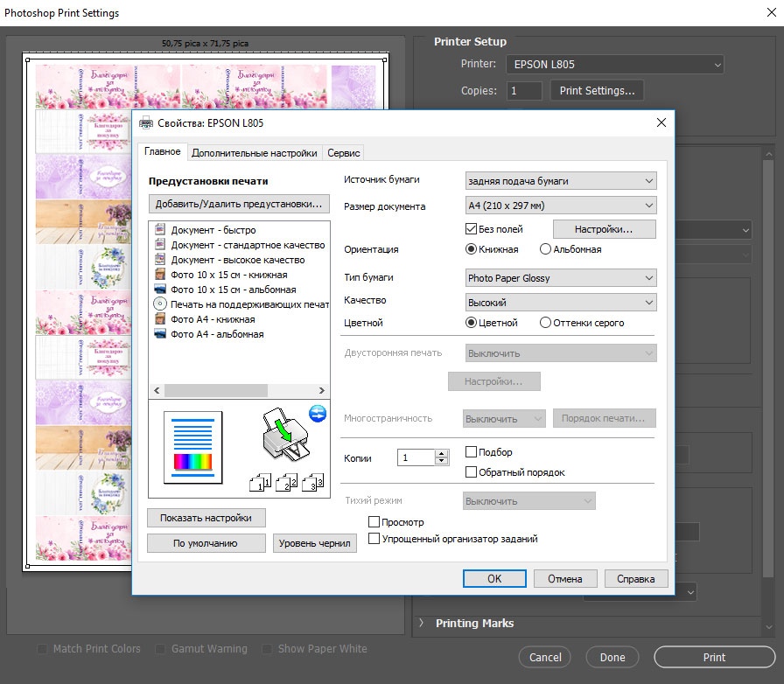Viewport: 784px width, 684px height.
Task: Click the printer rear-feed illustration icon
Action: tap(285, 433)
